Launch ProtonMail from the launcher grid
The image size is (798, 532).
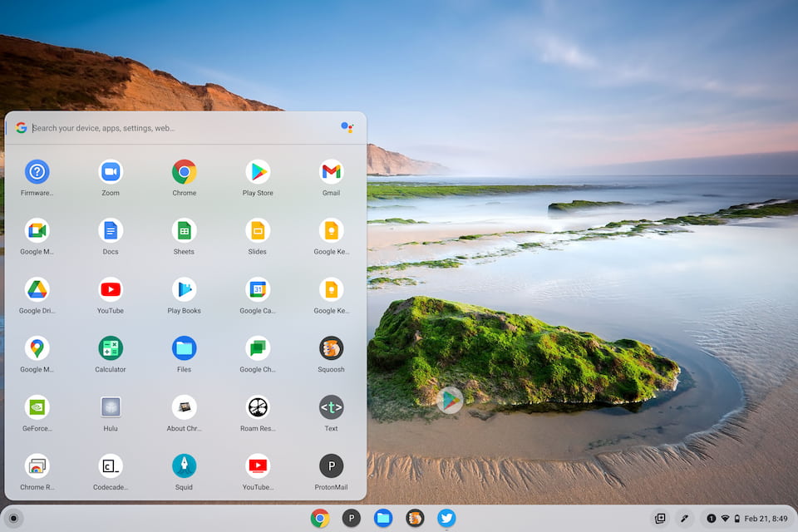click(x=332, y=465)
